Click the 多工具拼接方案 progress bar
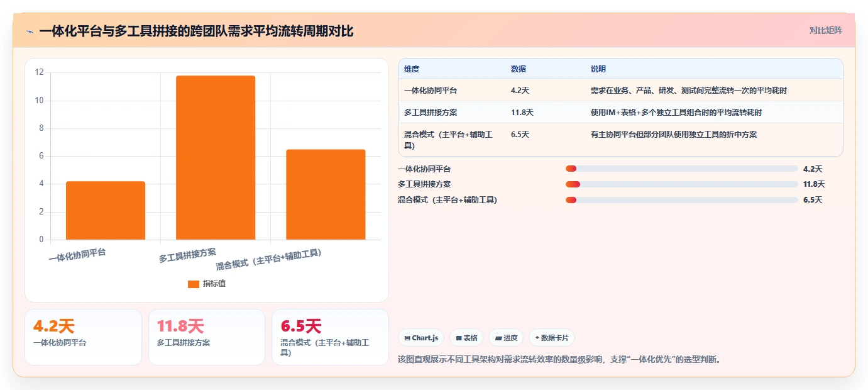Image resolution: width=868 pixels, height=390 pixels. [x=682, y=184]
